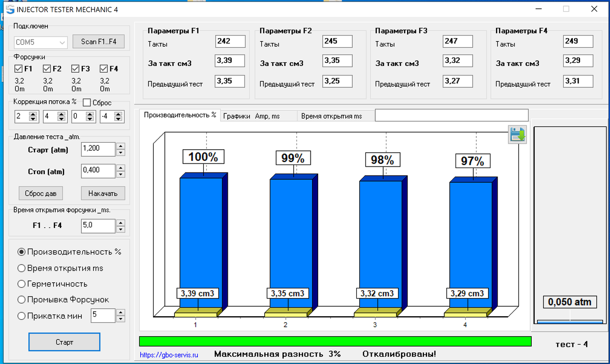Click the F2 За такт field 3,35
Viewport: 610px width, 364px height.
tap(338, 61)
